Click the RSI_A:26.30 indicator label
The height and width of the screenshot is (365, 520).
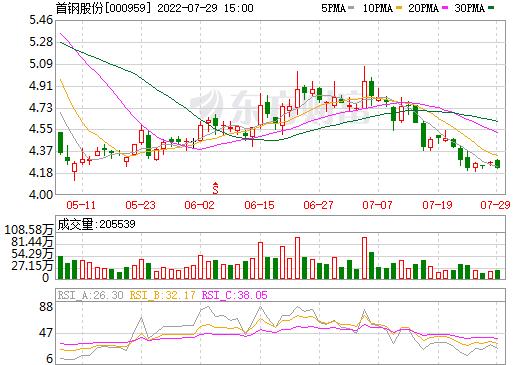point(91,295)
